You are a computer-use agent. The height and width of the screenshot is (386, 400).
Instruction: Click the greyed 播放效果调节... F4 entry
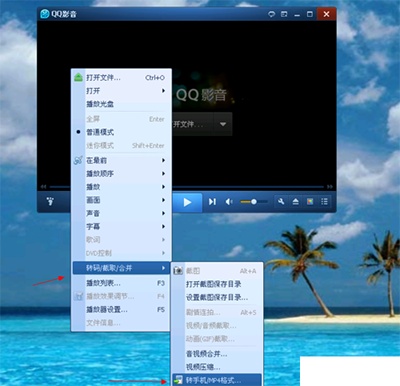[121, 296]
